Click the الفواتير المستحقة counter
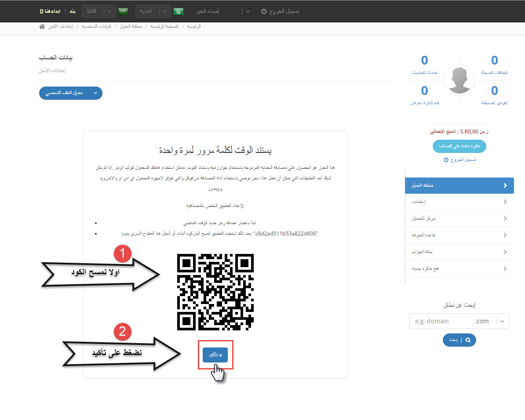 [x=494, y=95]
